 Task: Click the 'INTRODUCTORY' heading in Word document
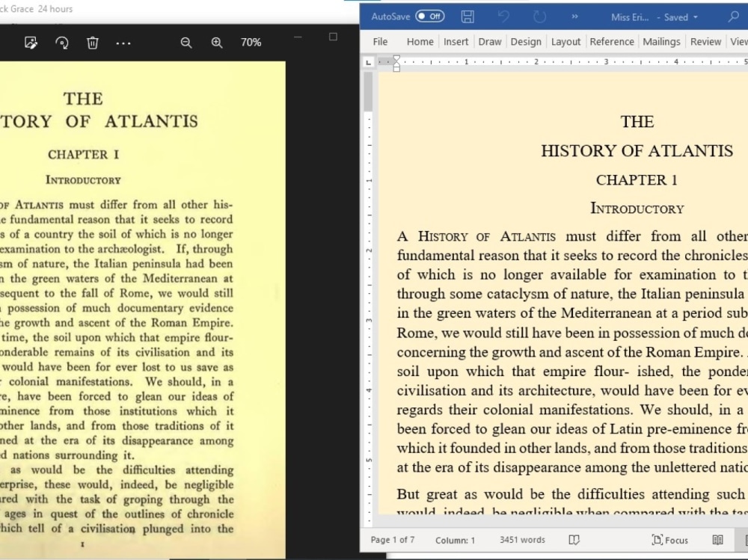637,209
